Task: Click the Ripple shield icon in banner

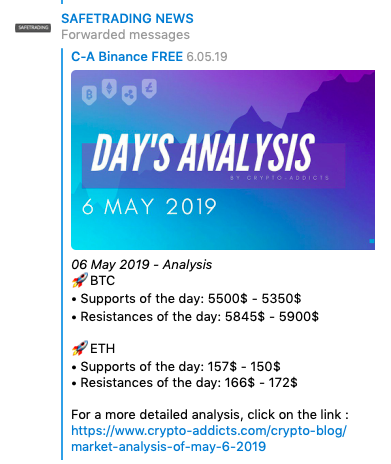Action: tap(129, 95)
